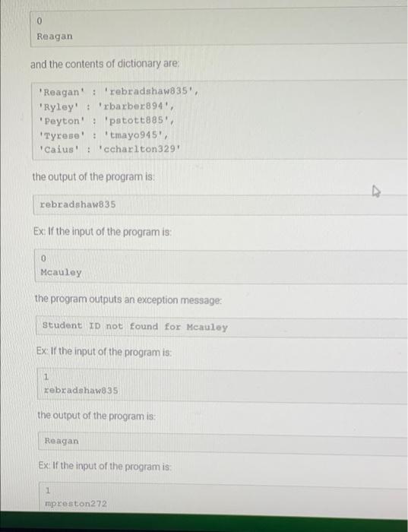This screenshot has width=408, height=532.
Task: Click the 0 in the top input box
Action: click(x=40, y=21)
